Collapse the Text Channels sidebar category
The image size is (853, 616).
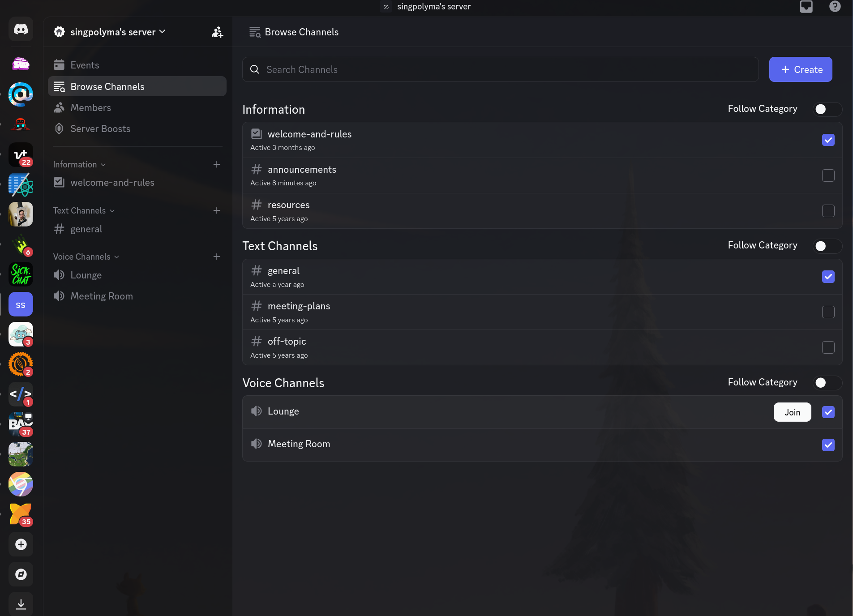pyautogui.click(x=84, y=210)
